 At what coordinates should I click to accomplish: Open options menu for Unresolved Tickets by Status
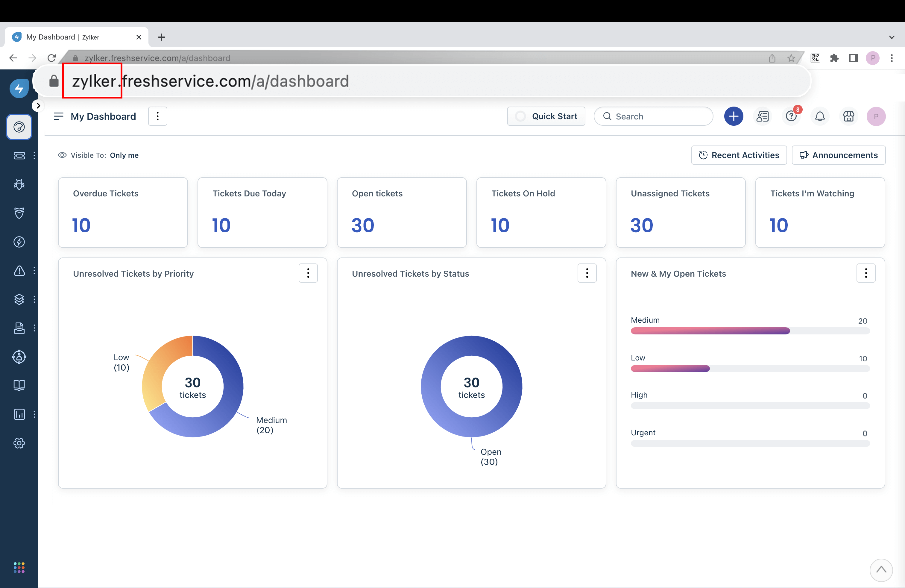(587, 273)
